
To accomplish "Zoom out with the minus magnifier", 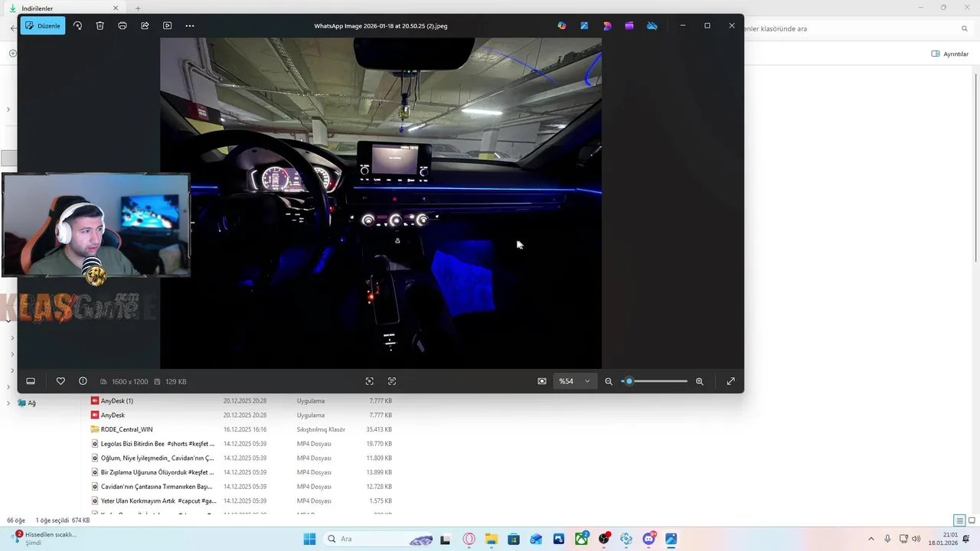I will click(x=609, y=381).
